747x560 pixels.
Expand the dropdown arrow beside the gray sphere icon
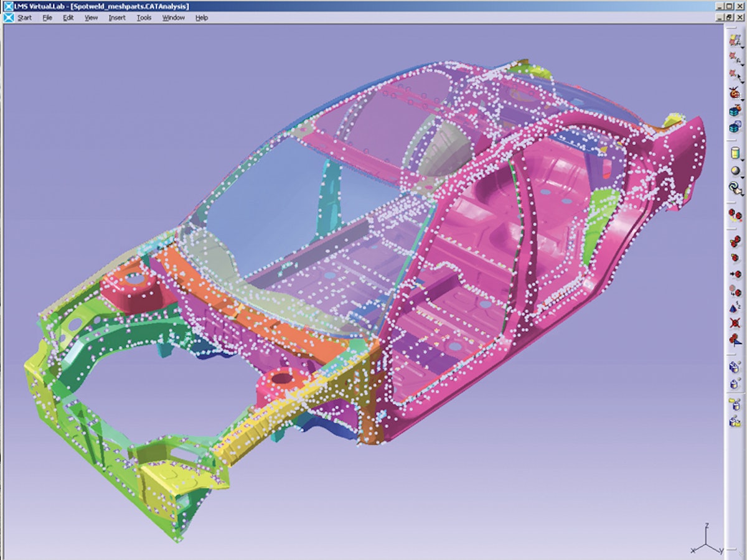point(743,177)
